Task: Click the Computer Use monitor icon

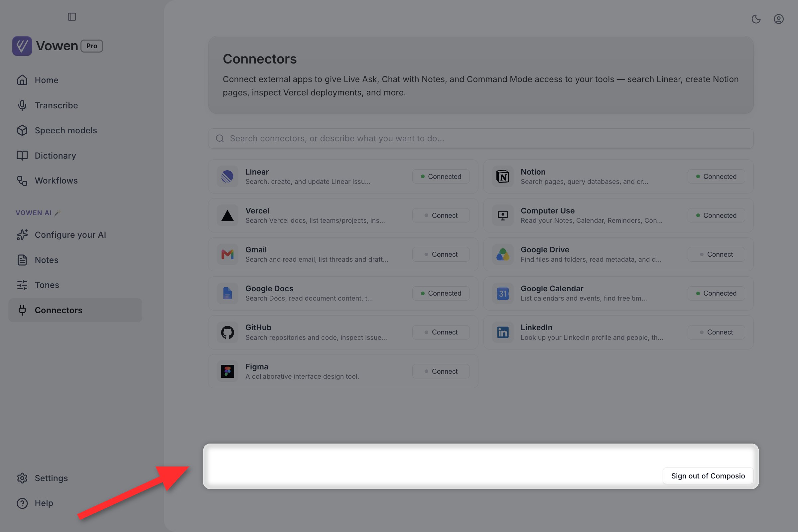Action: click(502, 215)
